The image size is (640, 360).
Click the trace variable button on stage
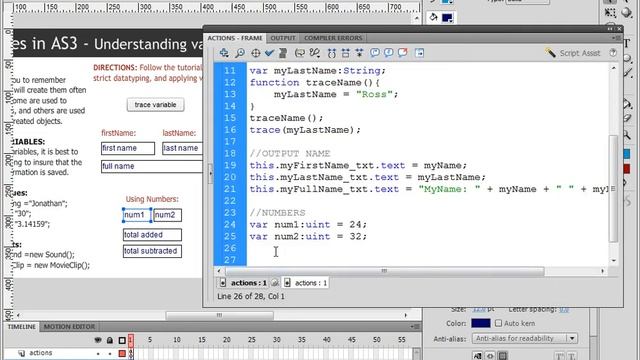156,105
